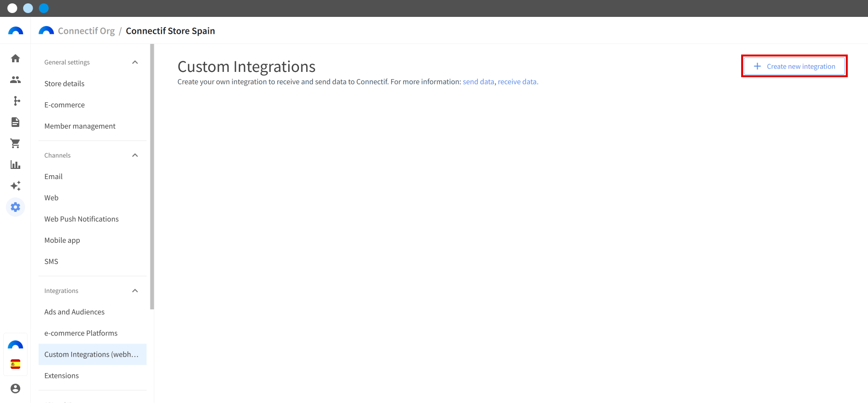868x403 pixels.
Task: Click Create new integration button
Action: [794, 66]
